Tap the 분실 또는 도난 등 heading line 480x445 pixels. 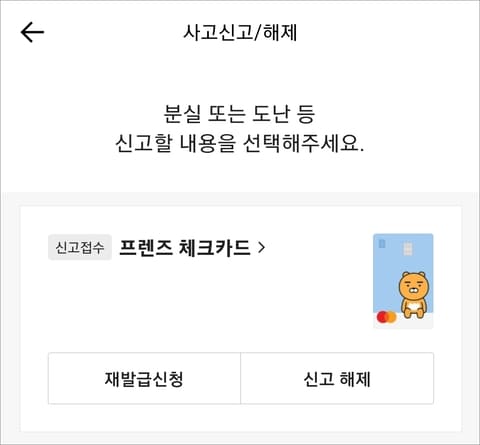[239, 114]
